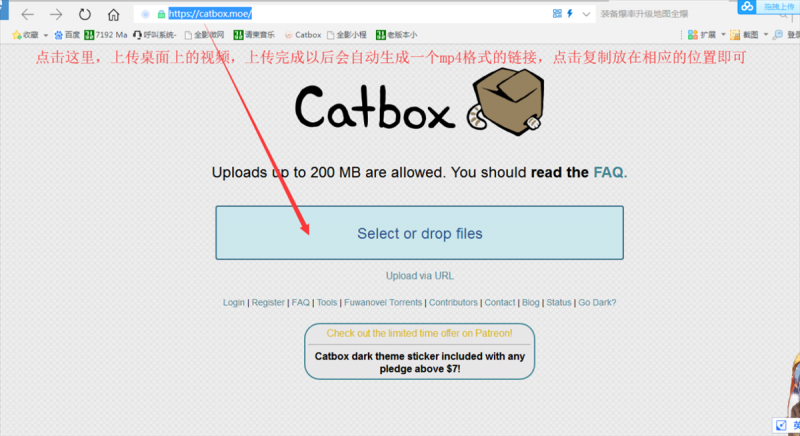The height and width of the screenshot is (436, 800).
Task: Click the lightning speed mode icon
Action: click(570, 14)
